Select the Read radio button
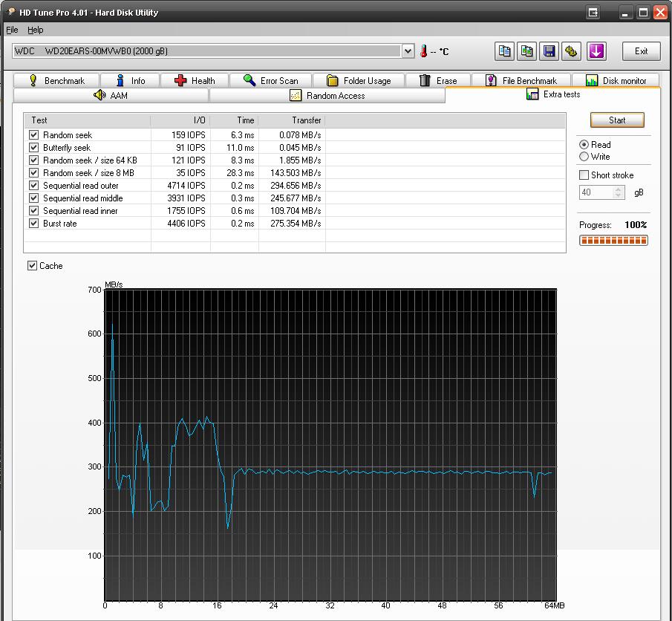 tap(584, 145)
